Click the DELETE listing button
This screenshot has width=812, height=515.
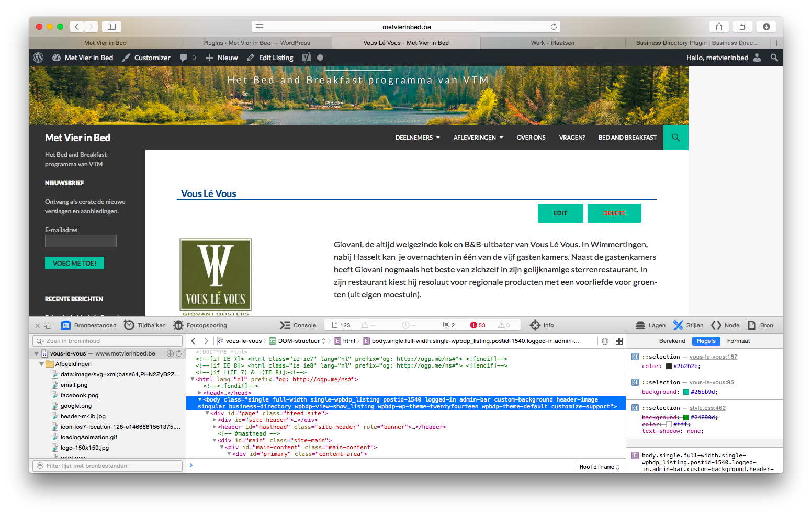tap(614, 213)
